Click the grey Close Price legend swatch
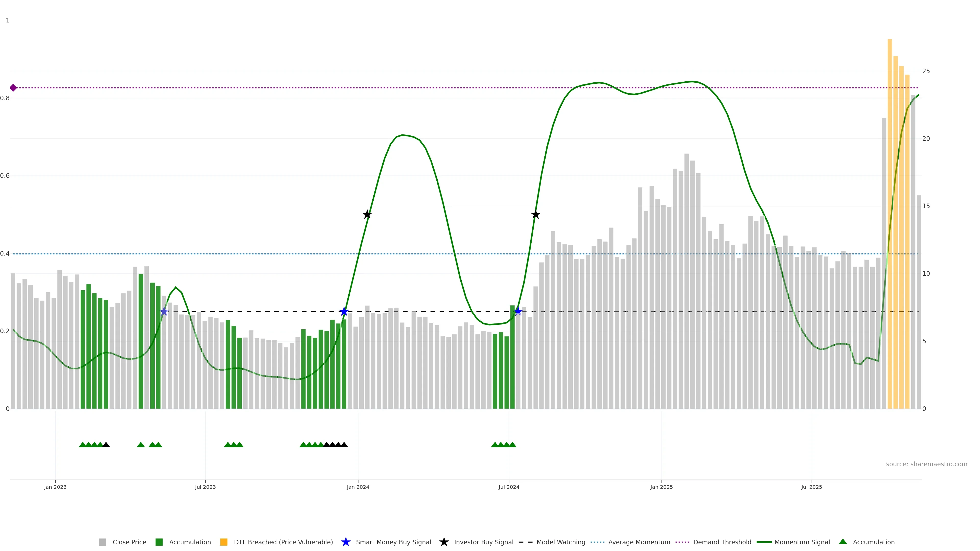 click(102, 542)
